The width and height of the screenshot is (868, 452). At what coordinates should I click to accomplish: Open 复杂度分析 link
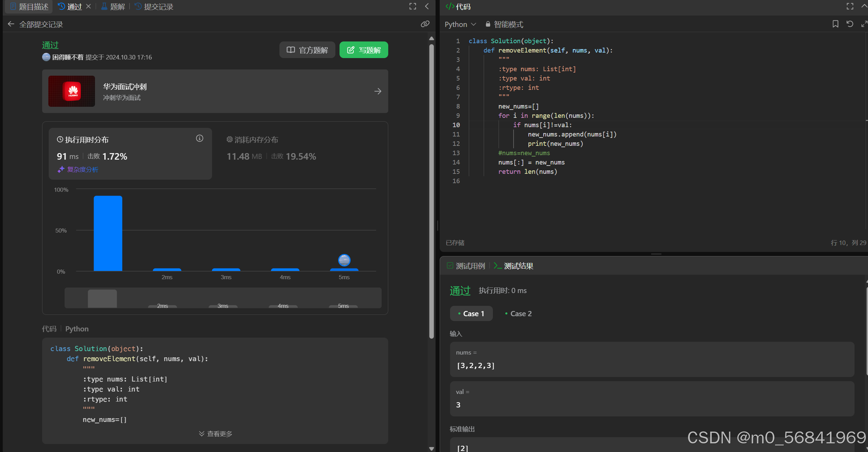[x=82, y=169]
